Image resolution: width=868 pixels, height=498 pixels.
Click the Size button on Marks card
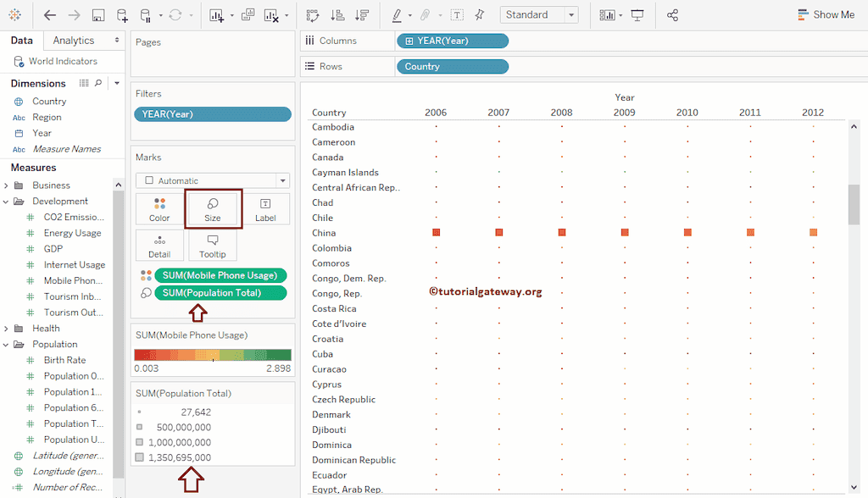click(213, 208)
